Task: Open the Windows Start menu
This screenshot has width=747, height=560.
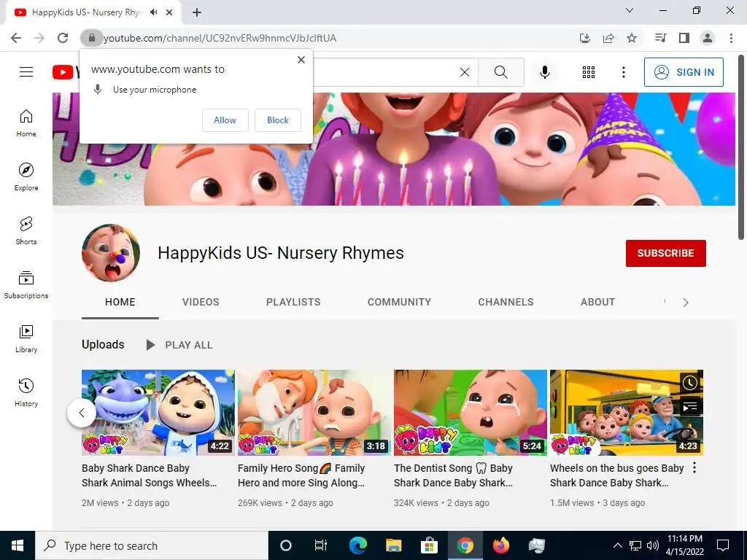Action: point(18,545)
